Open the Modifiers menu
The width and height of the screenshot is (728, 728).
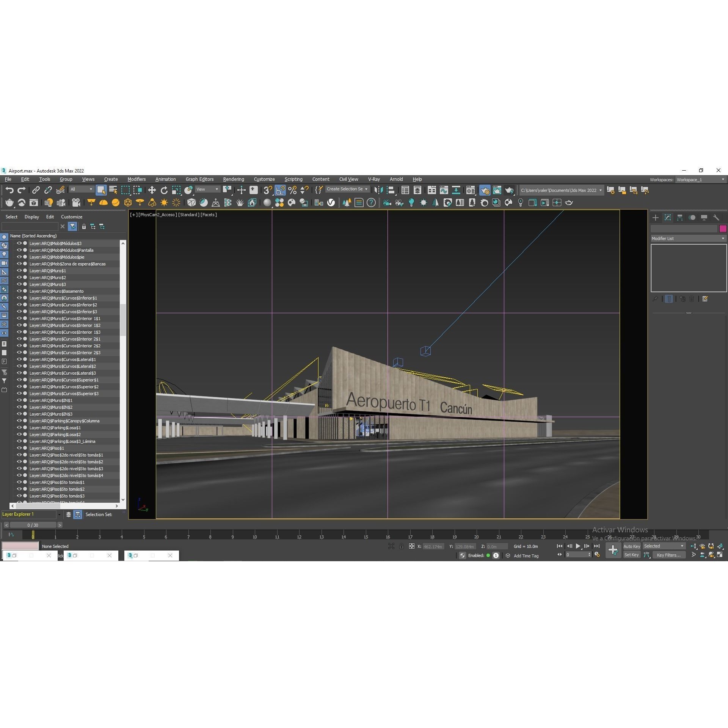(x=136, y=179)
